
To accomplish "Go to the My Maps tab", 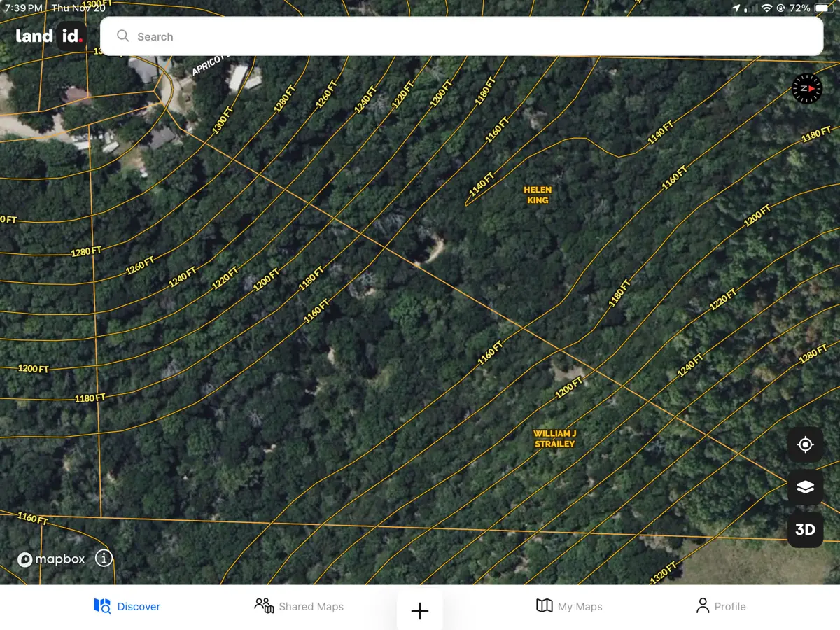I will point(569,606).
